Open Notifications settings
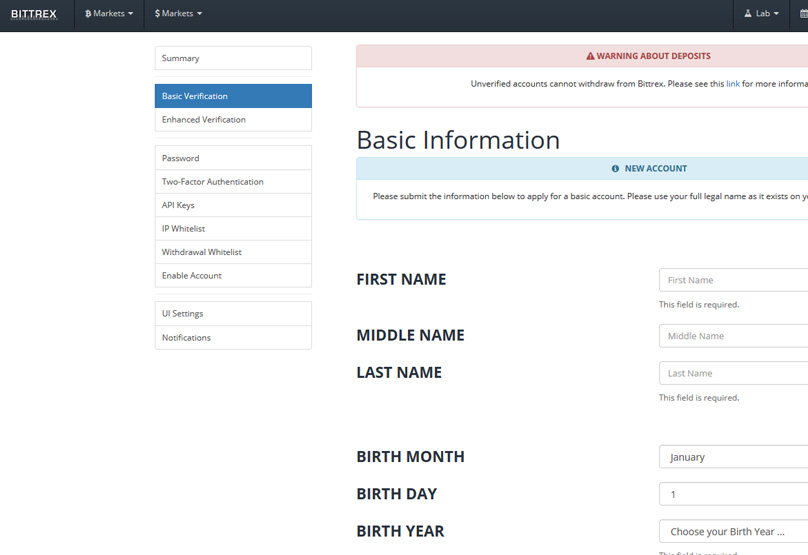 pyautogui.click(x=233, y=338)
